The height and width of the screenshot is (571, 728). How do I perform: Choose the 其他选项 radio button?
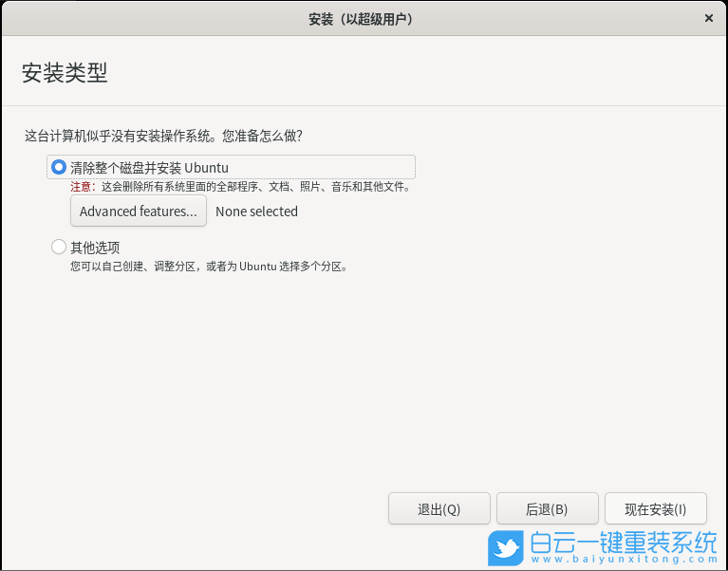tap(59, 247)
